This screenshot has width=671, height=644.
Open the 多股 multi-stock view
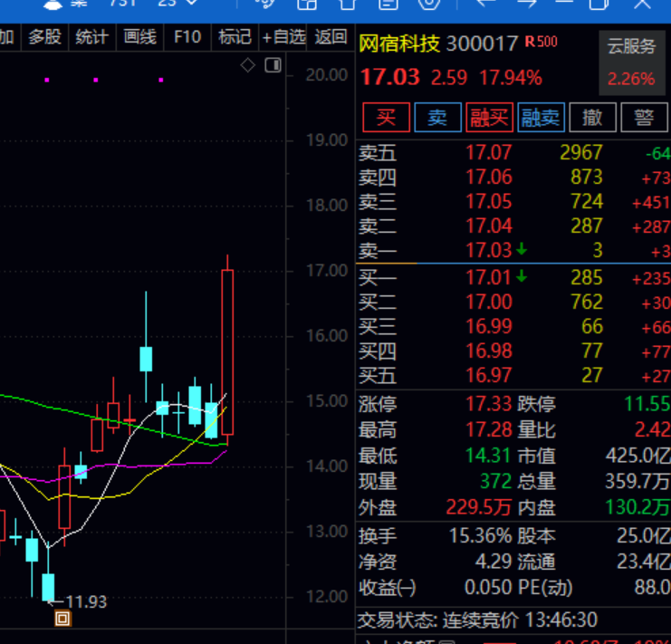pos(44,37)
